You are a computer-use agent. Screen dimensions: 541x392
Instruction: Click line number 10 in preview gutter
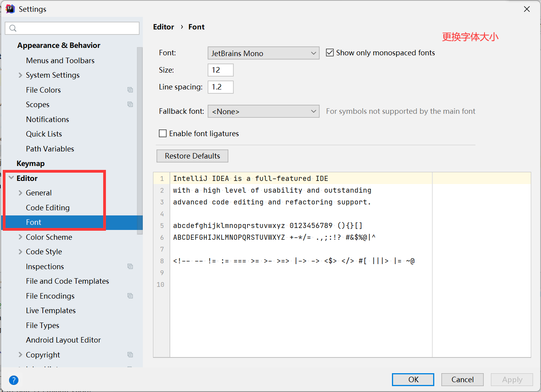coord(160,284)
